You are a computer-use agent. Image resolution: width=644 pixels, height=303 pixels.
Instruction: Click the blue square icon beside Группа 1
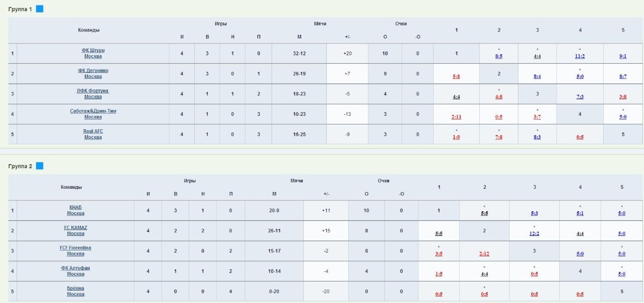pyautogui.click(x=40, y=9)
